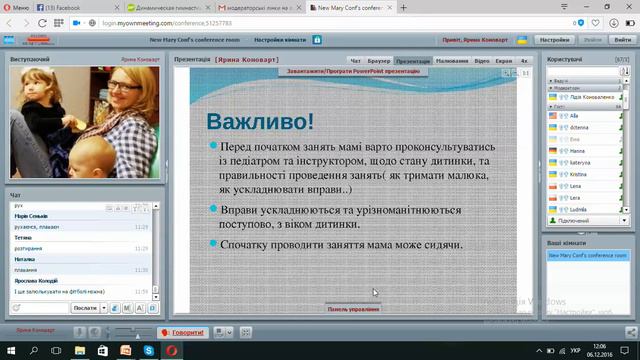This screenshot has height=360, width=640.
Task: Select New Mary Conf's conference room entry
Action: [588, 256]
